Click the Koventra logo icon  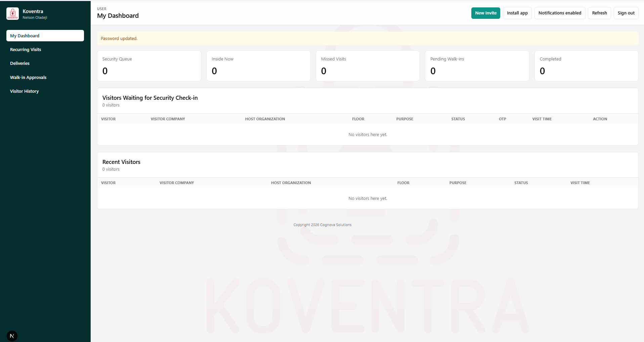12,14
